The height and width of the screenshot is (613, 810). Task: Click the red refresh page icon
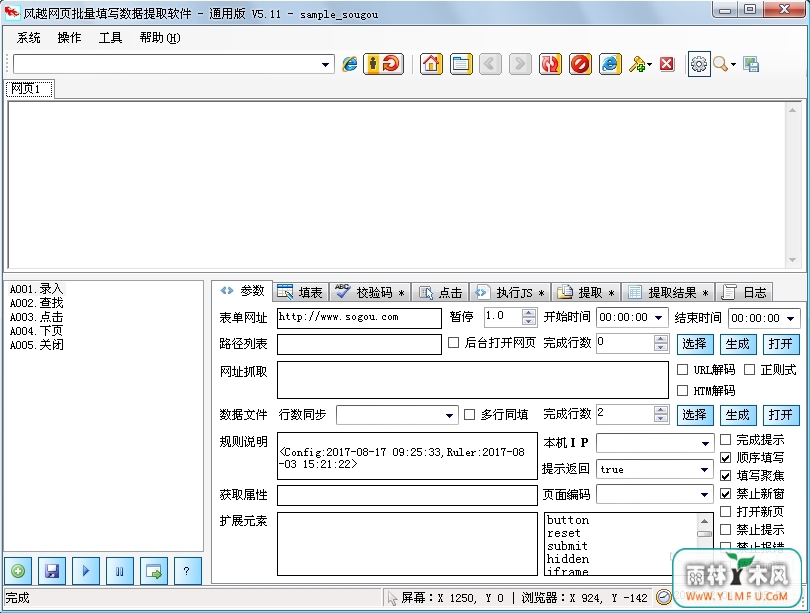pyautogui.click(x=550, y=64)
